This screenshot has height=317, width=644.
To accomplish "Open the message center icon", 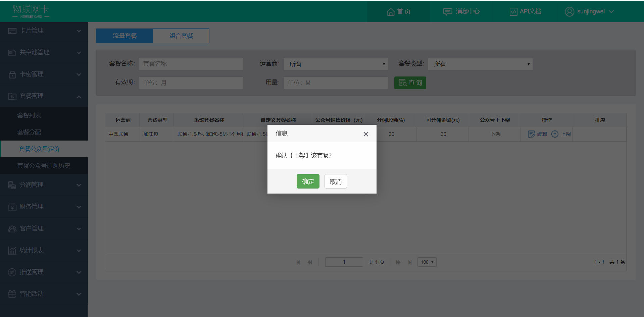I will click(447, 12).
